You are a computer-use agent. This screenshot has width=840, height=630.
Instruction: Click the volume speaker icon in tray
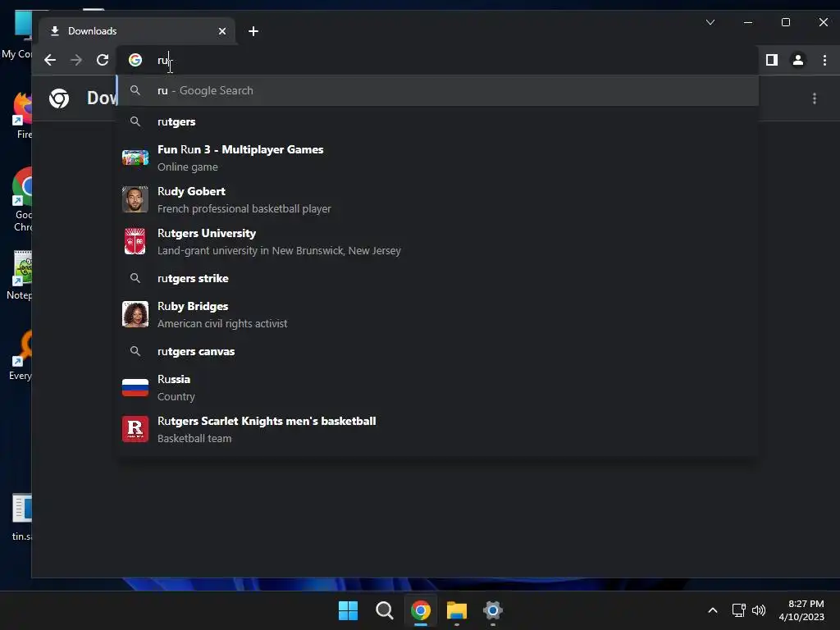[x=759, y=610]
